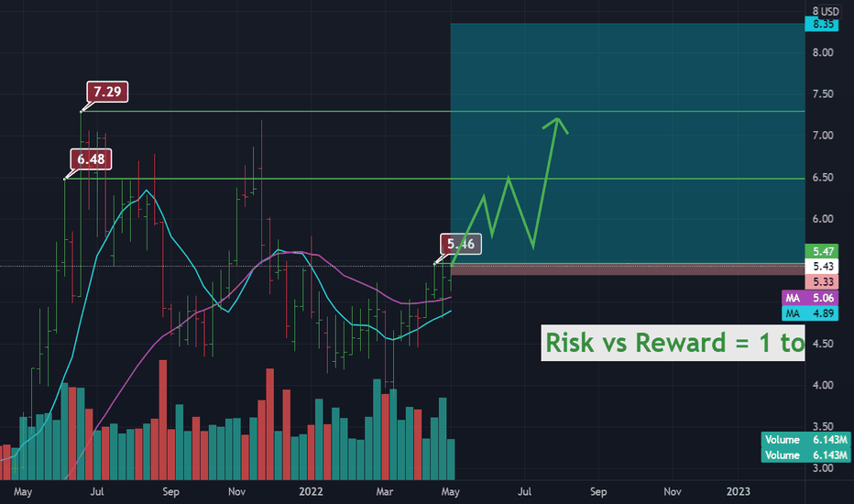This screenshot has height=504, width=854.
Task: Select the Risk vs Reward text box
Action: tap(673, 343)
